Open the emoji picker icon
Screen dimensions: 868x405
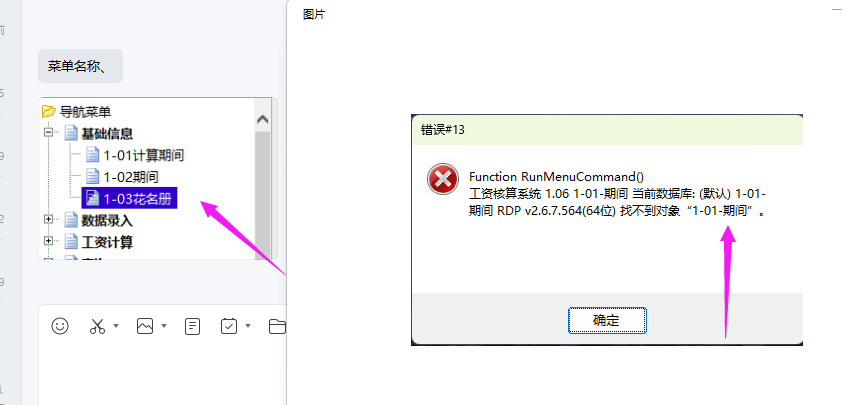click(x=60, y=326)
